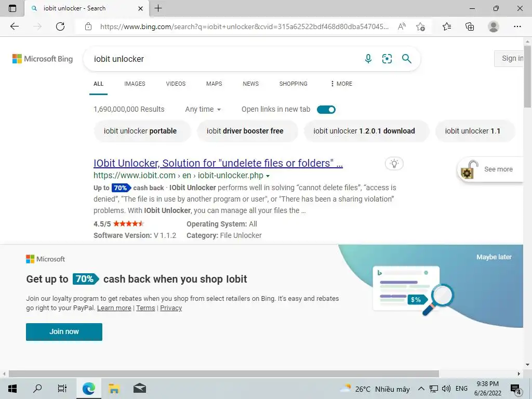Open Task View

(x=62, y=389)
